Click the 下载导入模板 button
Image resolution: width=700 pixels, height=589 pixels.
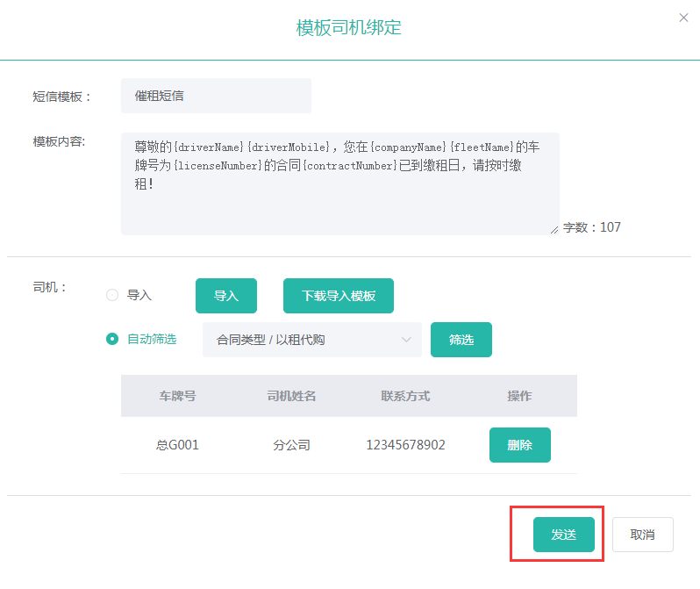pos(338,296)
